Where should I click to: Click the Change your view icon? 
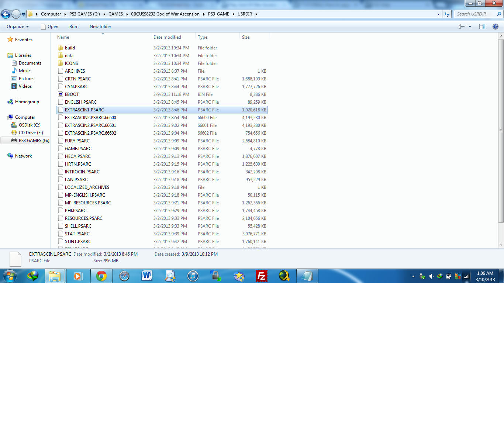pos(462,27)
